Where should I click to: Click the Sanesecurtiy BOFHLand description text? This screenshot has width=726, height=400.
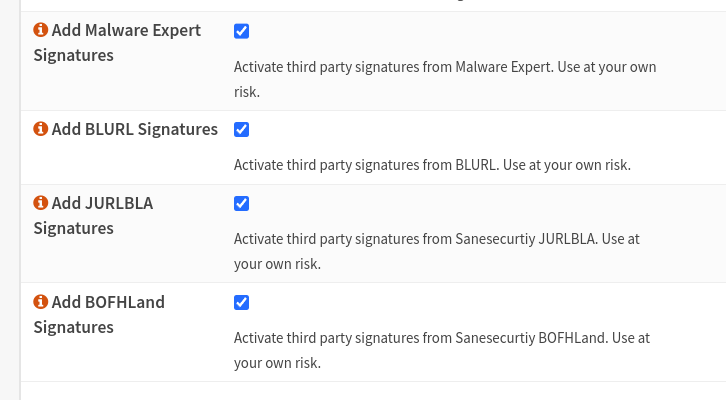pos(441,350)
